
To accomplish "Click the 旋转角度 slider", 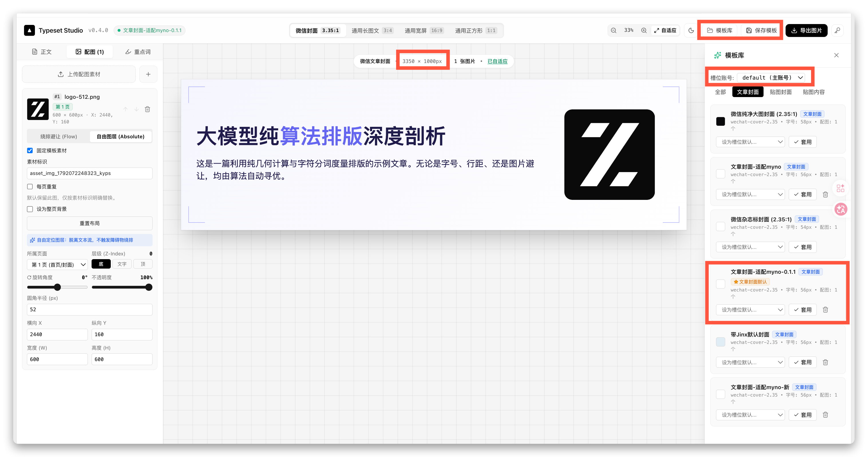I will click(x=57, y=287).
